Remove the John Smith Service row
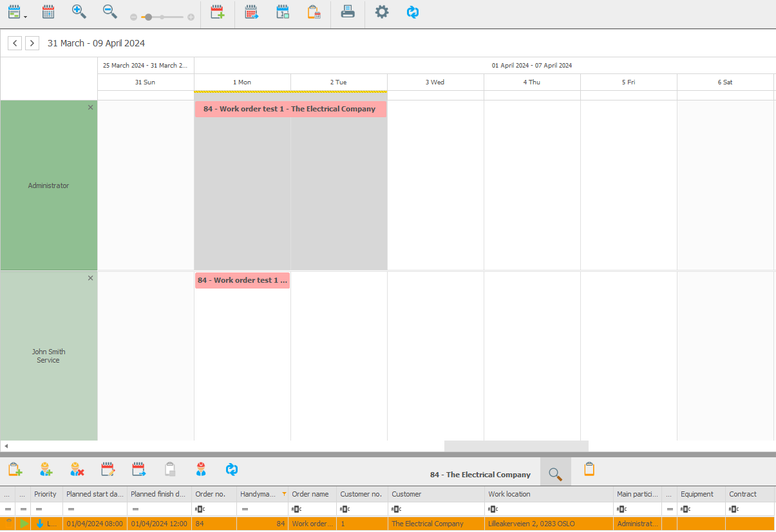 (90, 278)
